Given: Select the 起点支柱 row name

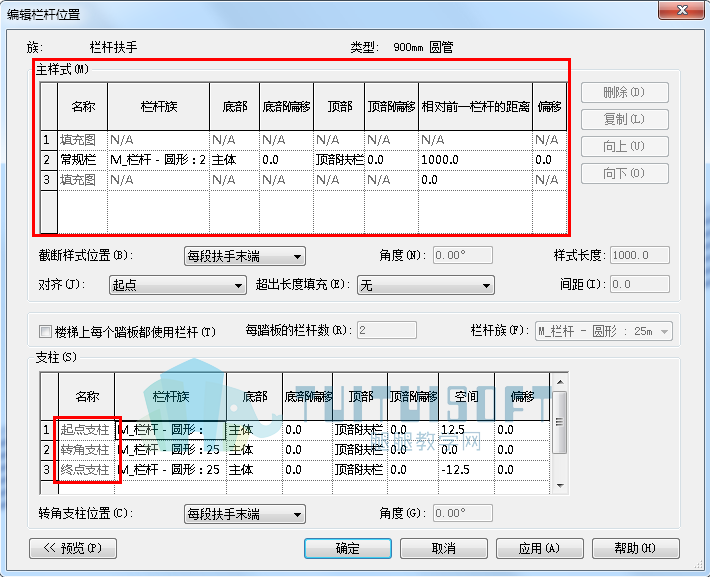Looking at the screenshot, I should tap(86, 430).
